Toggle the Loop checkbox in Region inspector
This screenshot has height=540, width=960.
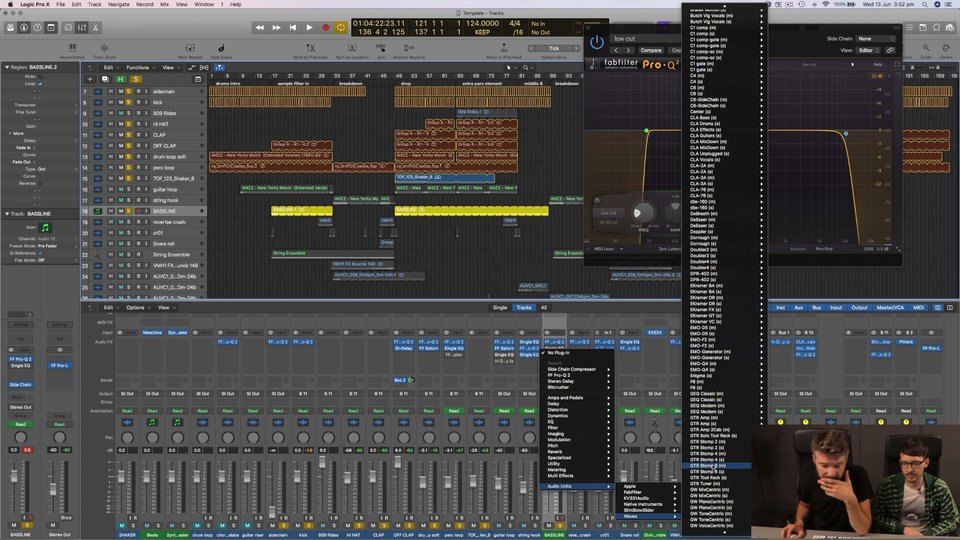40,84
